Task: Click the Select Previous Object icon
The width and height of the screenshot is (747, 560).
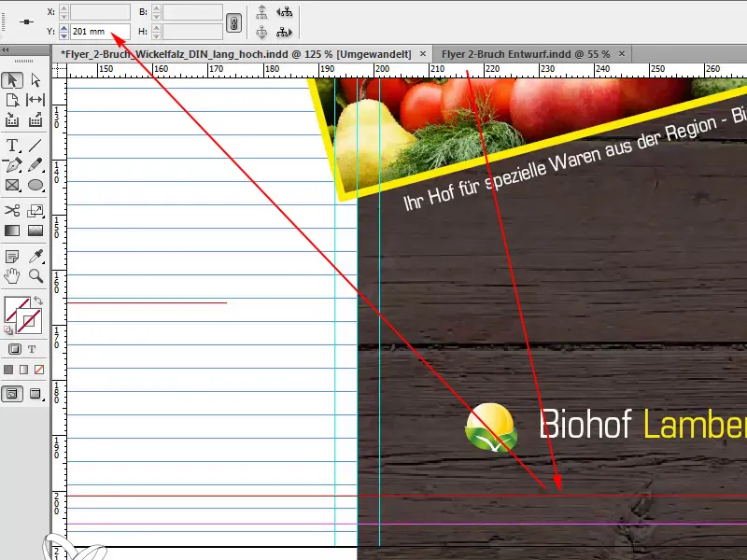Action: point(285,12)
